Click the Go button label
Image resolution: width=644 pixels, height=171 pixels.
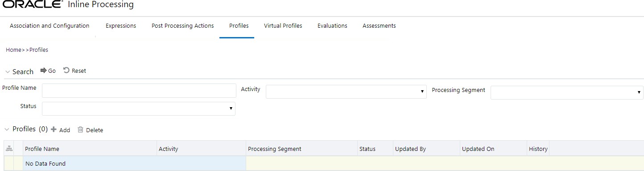tap(52, 71)
